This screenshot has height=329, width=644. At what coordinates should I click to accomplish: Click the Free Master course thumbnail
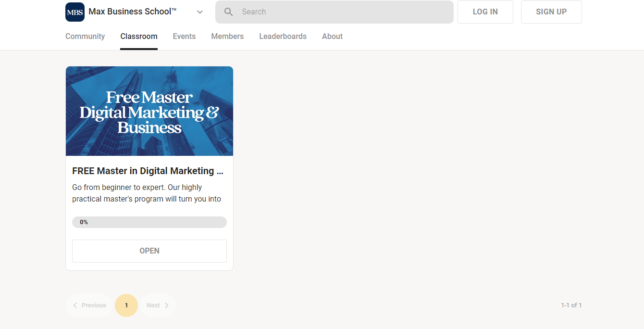[x=149, y=111]
